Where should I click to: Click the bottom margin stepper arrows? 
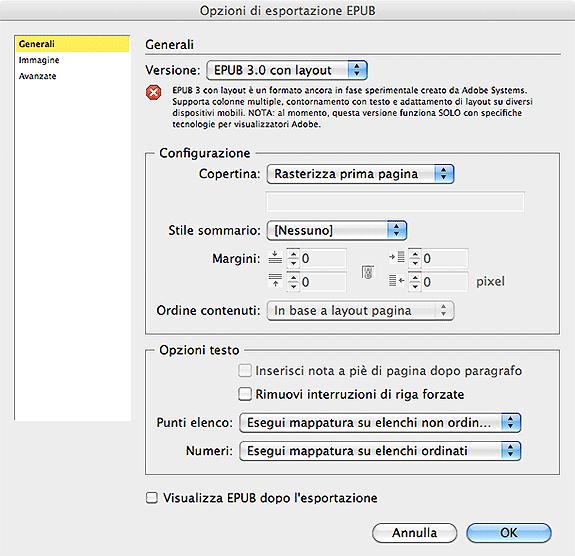[x=293, y=282]
